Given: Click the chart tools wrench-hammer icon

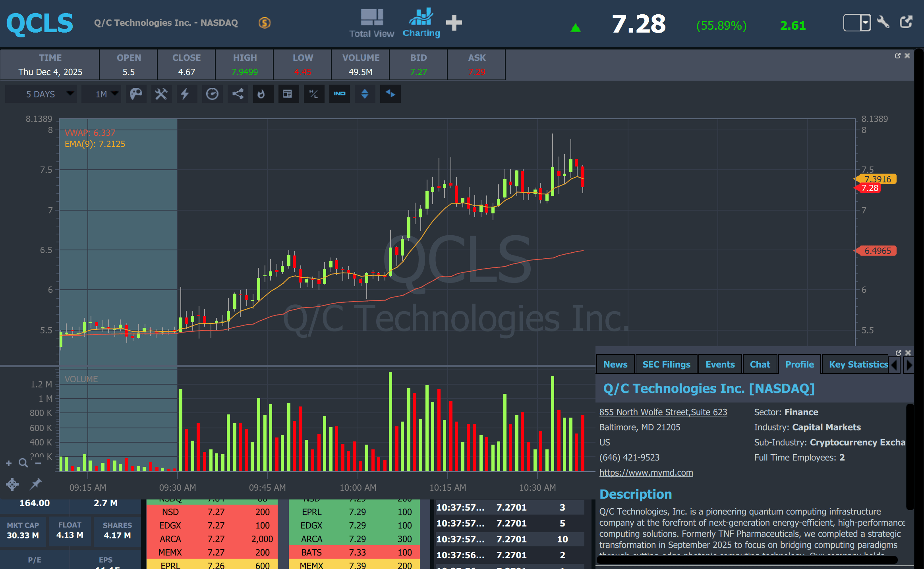Looking at the screenshot, I should [x=161, y=94].
